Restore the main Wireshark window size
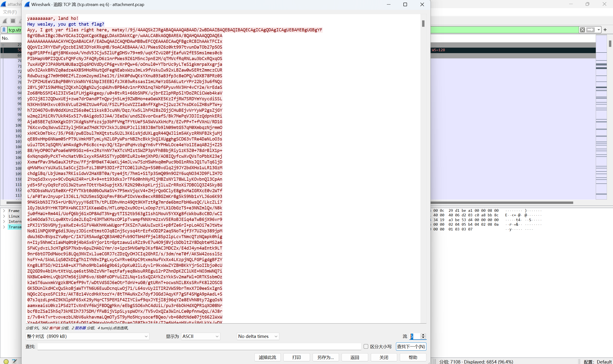The image size is (613, 364). (587, 4)
